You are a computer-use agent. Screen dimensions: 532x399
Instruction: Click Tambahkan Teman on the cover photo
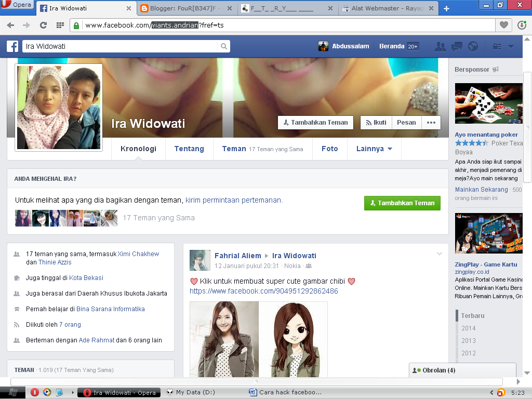pos(315,123)
